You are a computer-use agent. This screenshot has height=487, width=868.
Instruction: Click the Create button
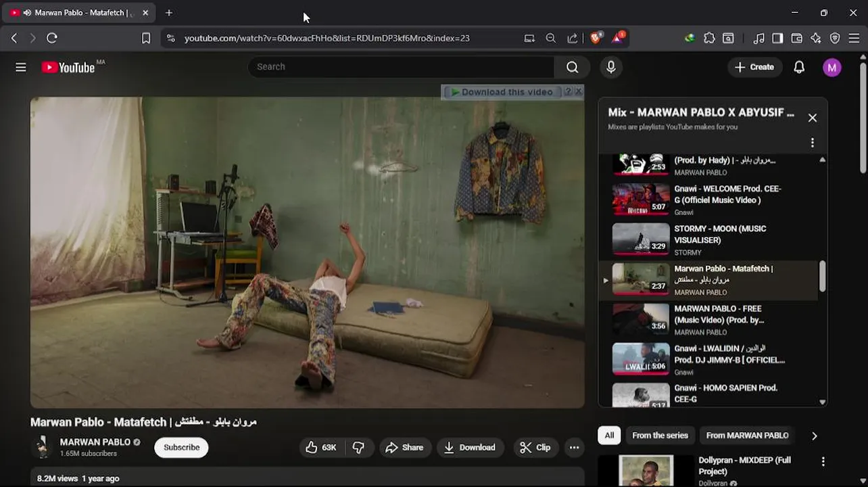[x=754, y=67]
